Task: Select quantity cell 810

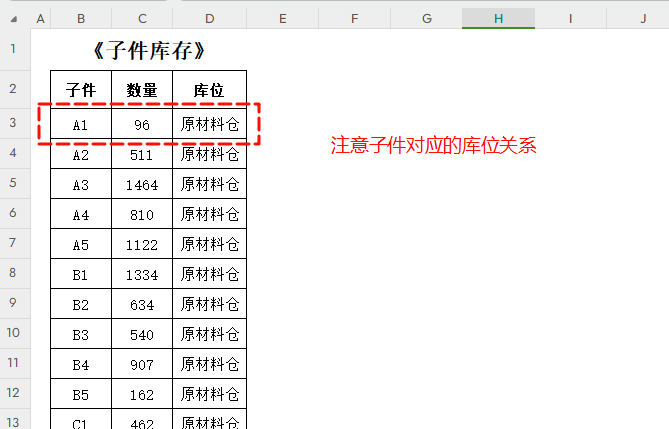Action: [142, 213]
